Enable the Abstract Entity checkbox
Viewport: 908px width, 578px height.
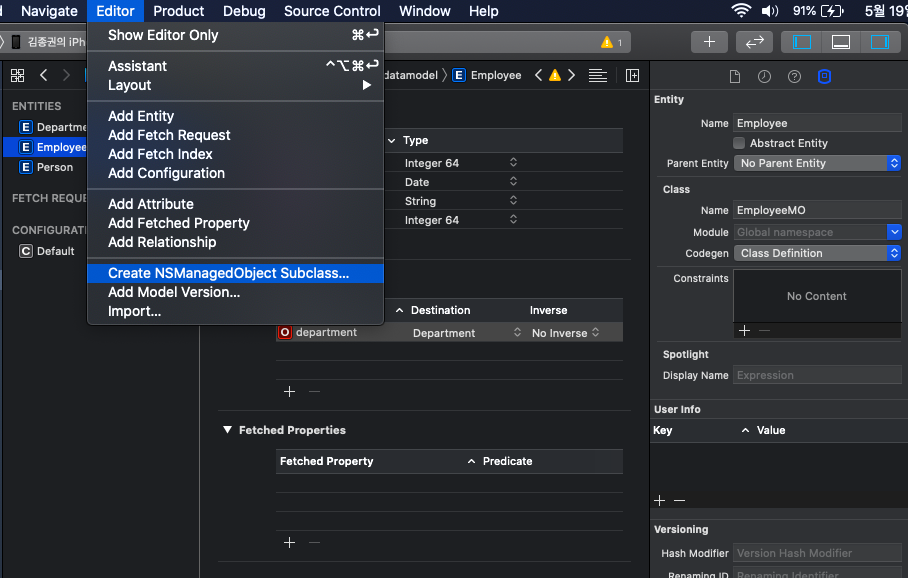tap(739, 143)
